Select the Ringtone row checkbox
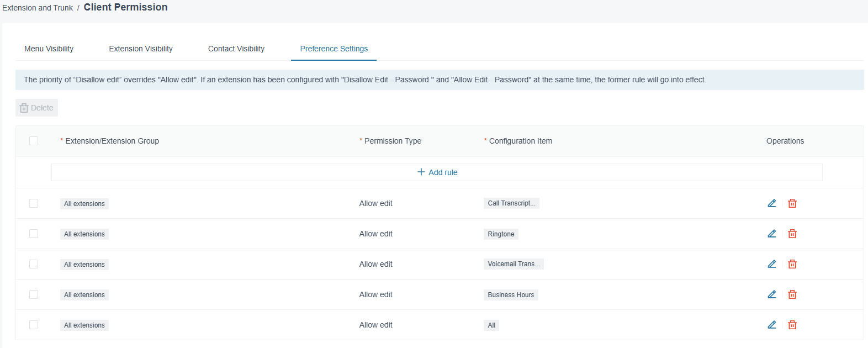The height and width of the screenshot is (348, 868). coord(34,234)
